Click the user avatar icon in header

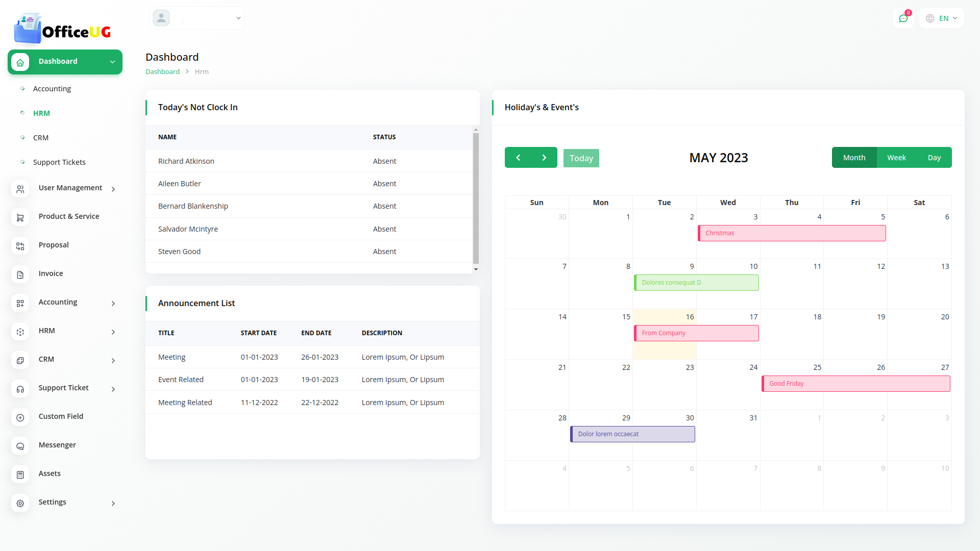click(x=161, y=18)
